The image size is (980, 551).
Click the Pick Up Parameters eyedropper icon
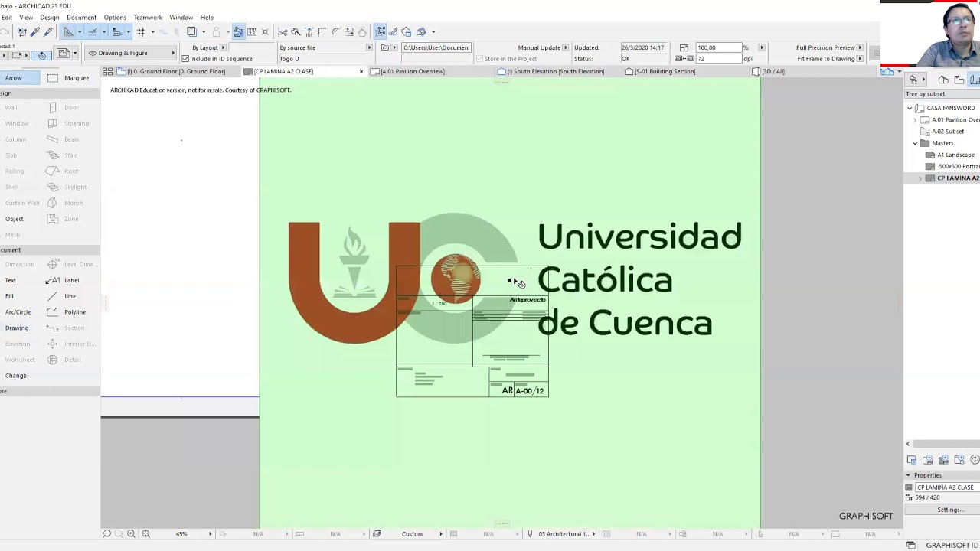pos(35,31)
